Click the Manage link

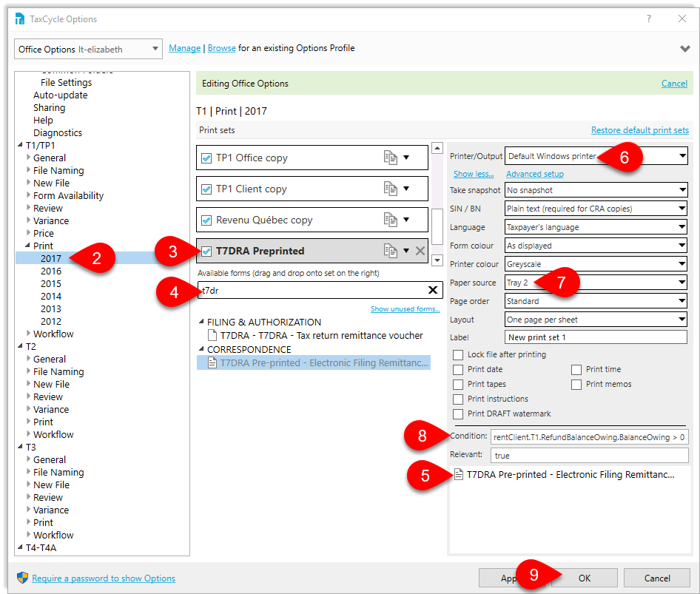[x=184, y=48]
